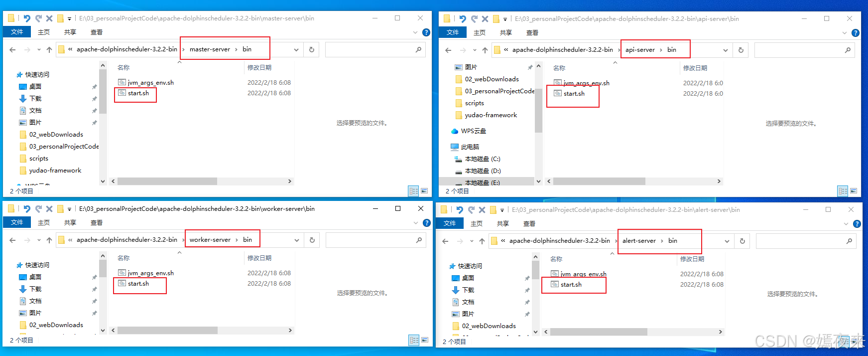Screen dimensions: 868x356
Task: Select start.sh file icon in master-server window
Action: pos(122,93)
